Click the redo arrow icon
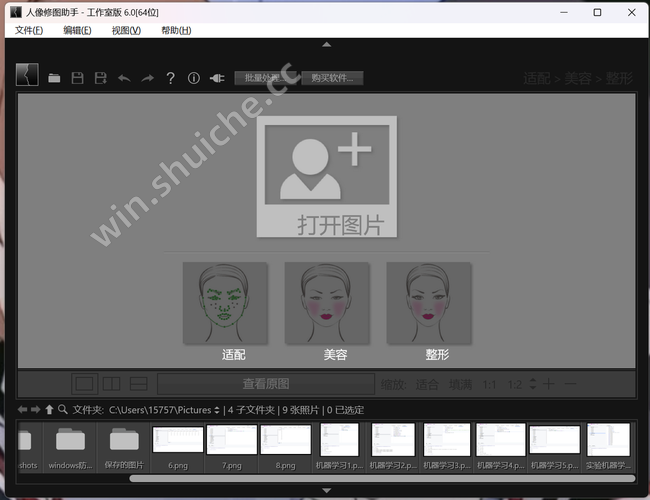 147,78
